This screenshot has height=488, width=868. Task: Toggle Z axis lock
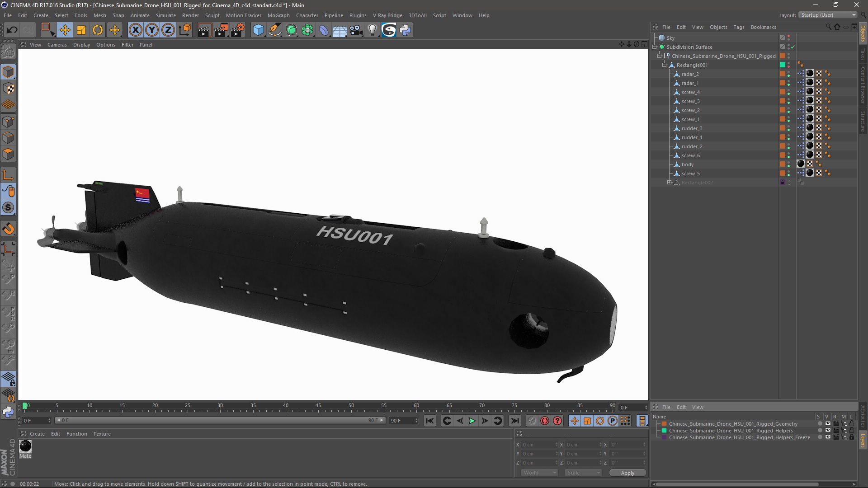168,30
